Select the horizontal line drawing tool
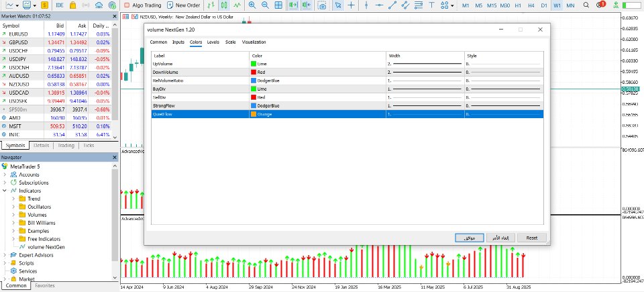The image size is (644, 292). pyautogui.click(x=380, y=5)
